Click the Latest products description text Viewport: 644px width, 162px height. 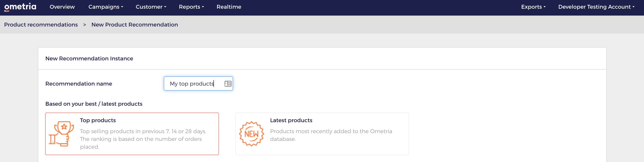(331, 135)
